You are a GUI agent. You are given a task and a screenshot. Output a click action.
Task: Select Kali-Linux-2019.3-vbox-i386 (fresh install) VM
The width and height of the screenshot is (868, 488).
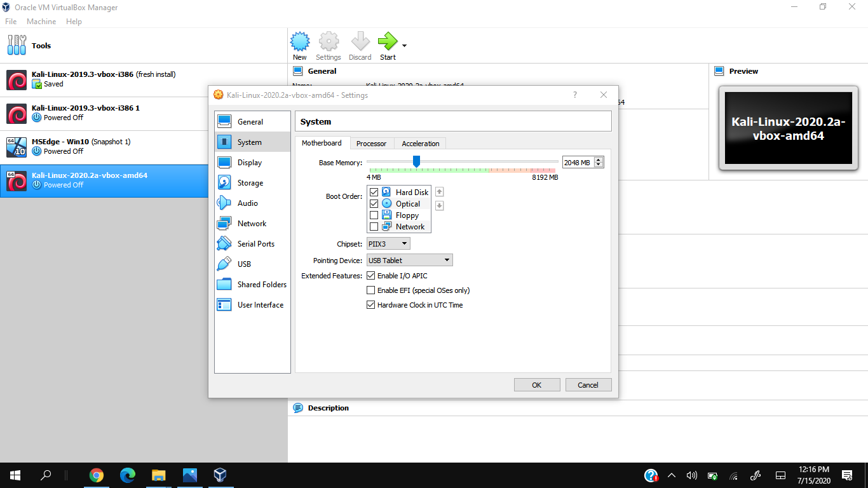click(144, 79)
